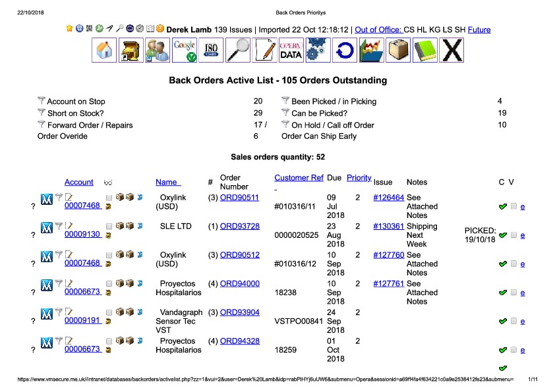
Task: Toggle the V checkbox on the ORD93728 row
Action: point(513,235)
